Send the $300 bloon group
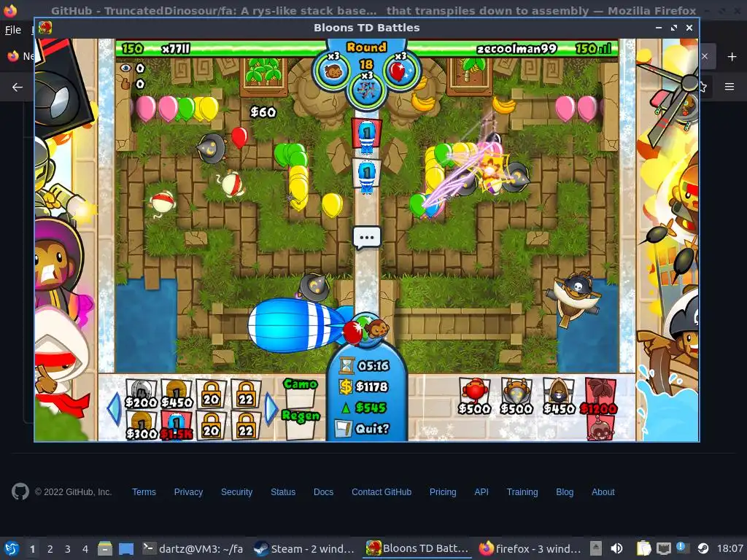 [141, 425]
